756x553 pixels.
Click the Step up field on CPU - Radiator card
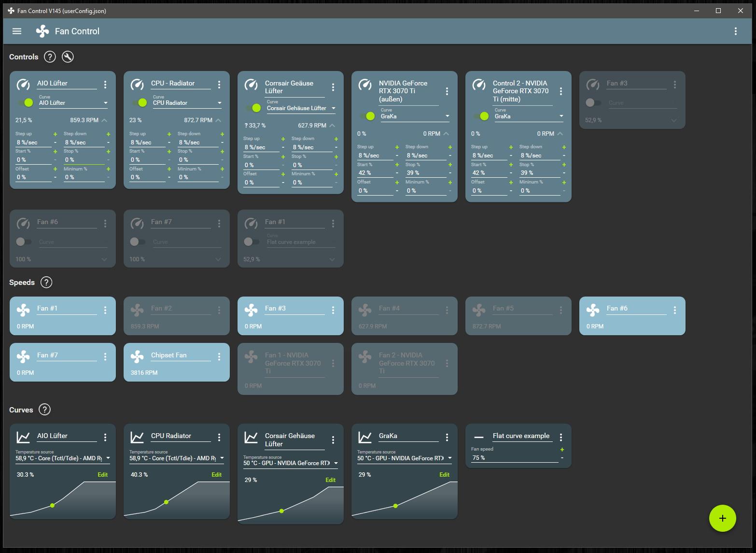147,142
